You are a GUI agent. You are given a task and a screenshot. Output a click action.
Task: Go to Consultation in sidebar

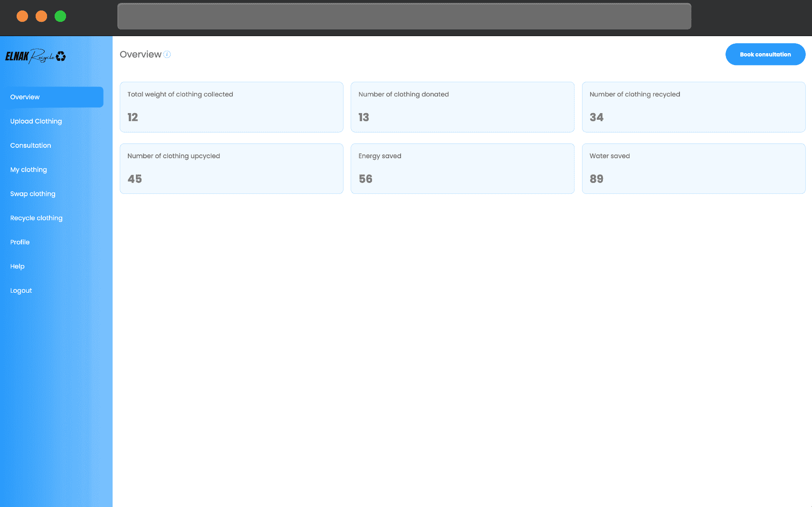pos(31,145)
